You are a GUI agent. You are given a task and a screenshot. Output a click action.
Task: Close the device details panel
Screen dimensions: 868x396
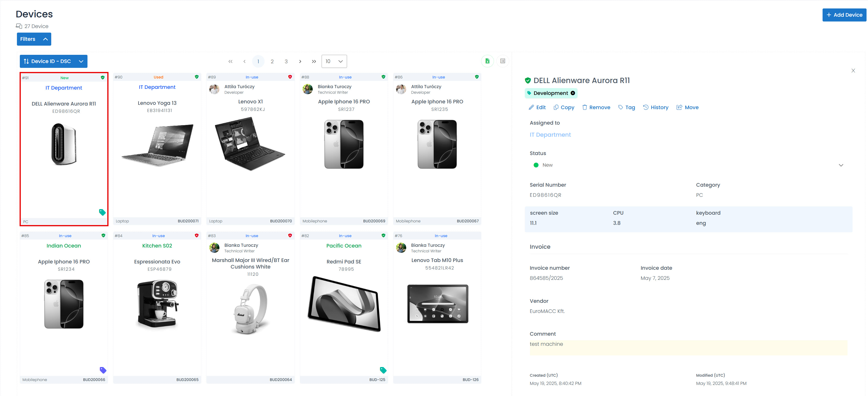point(853,70)
